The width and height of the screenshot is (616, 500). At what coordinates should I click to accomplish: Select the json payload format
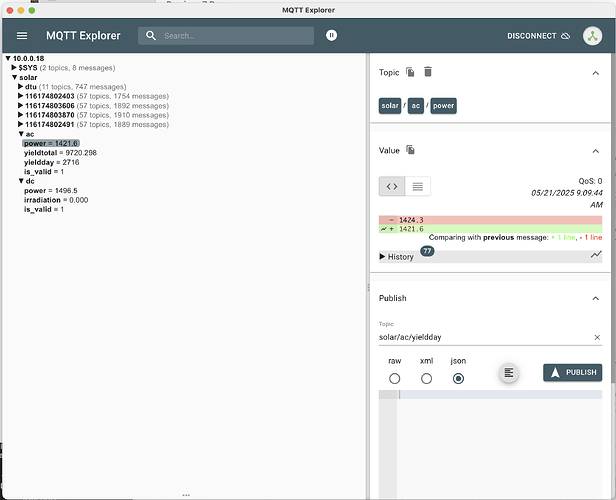(x=458, y=379)
